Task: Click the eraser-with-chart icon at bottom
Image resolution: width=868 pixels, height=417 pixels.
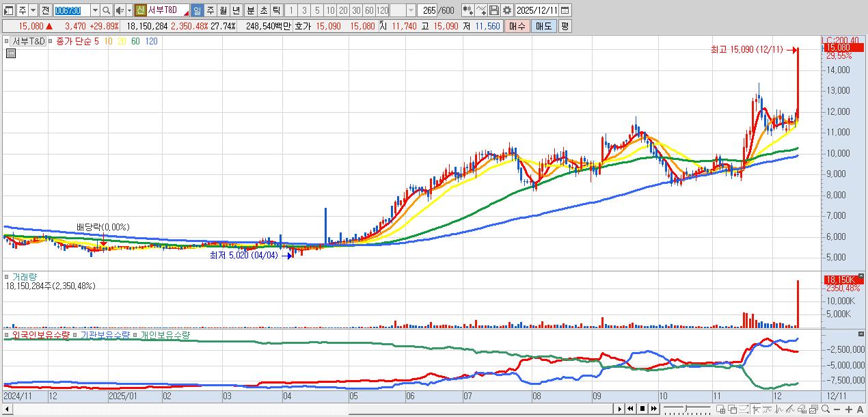Action: (802, 409)
